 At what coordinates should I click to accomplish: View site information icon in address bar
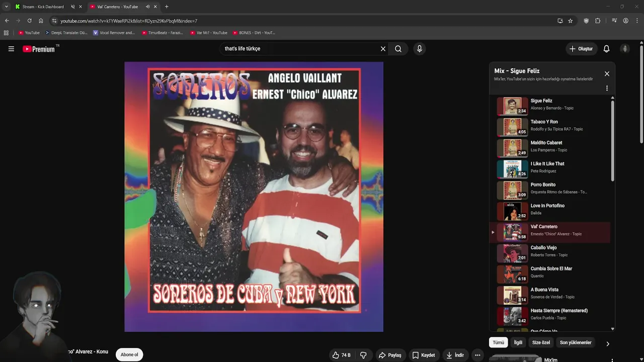[x=54, y=21]
